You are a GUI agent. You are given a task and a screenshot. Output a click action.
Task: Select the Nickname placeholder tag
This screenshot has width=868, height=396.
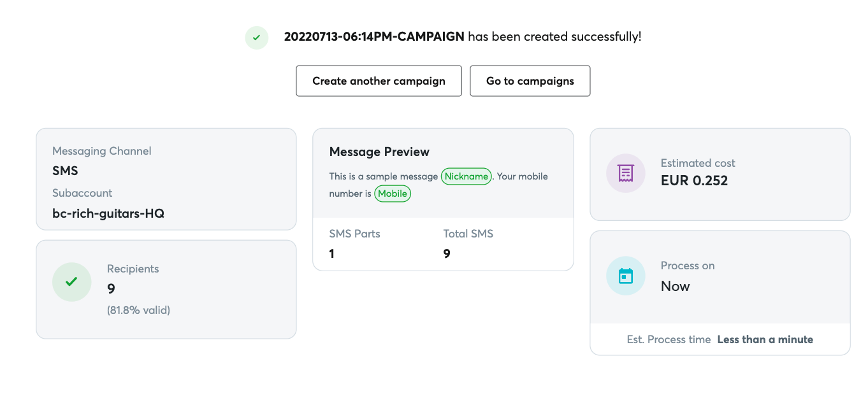[x=467, y=176]
